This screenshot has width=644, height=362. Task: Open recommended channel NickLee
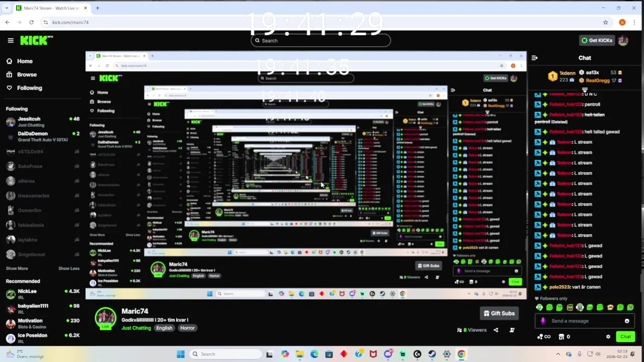42,294
